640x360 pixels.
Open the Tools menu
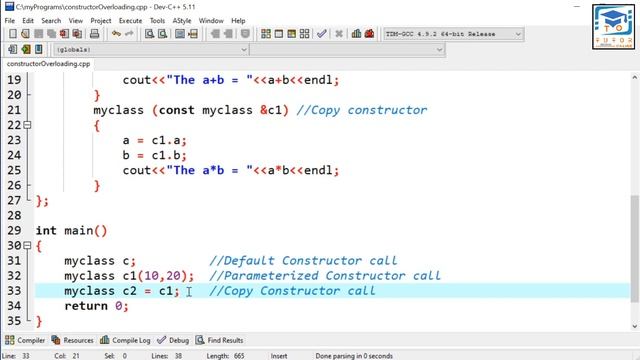(157, 20)
